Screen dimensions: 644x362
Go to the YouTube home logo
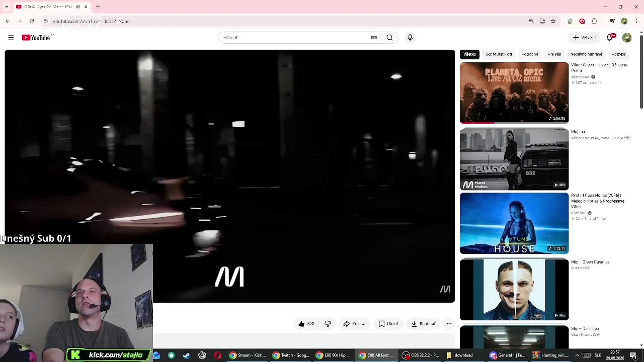[x=36, y=38]
